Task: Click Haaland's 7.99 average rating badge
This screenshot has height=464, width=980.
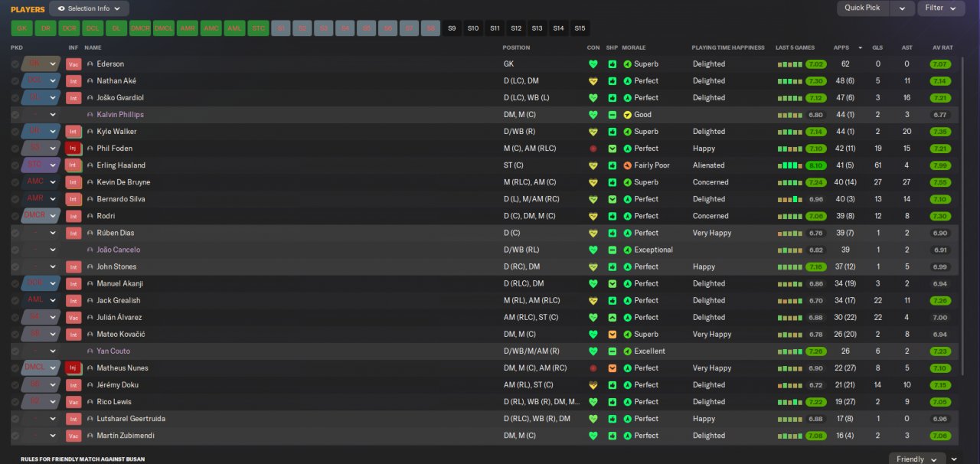Action: tap(940, 165)
